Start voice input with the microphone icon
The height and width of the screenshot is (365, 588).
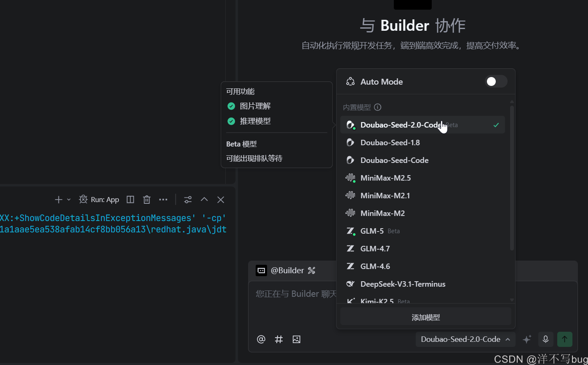point(545,339)
